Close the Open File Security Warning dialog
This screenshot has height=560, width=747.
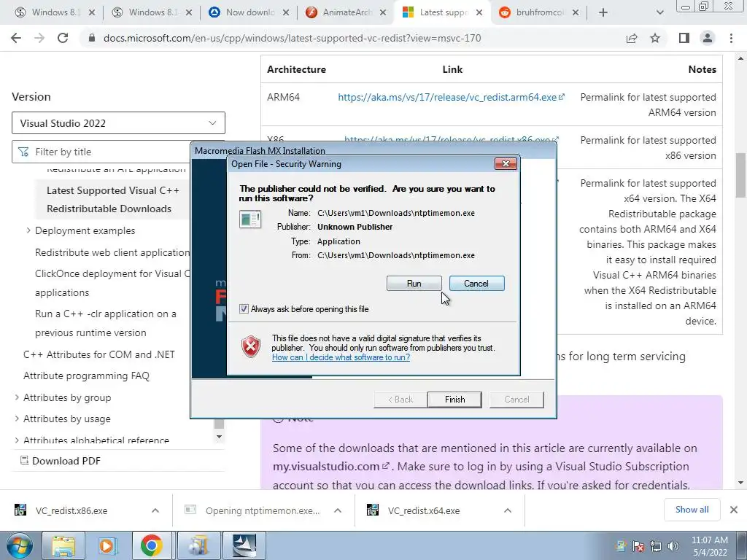[x=506, y=164]
